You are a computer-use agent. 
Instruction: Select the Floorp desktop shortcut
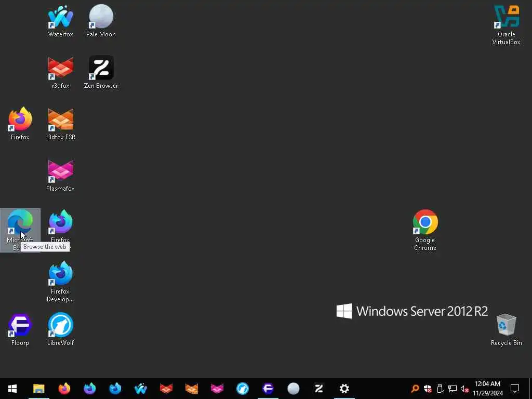click(20, 329)
